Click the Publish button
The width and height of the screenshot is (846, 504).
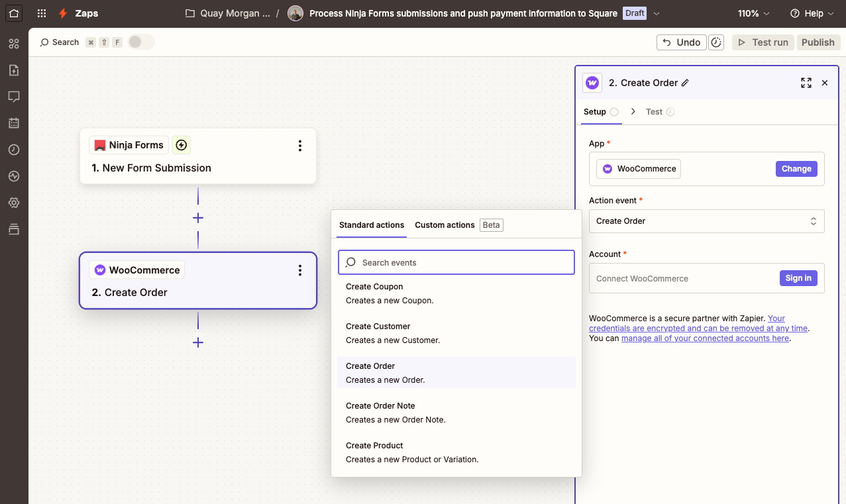818,42
